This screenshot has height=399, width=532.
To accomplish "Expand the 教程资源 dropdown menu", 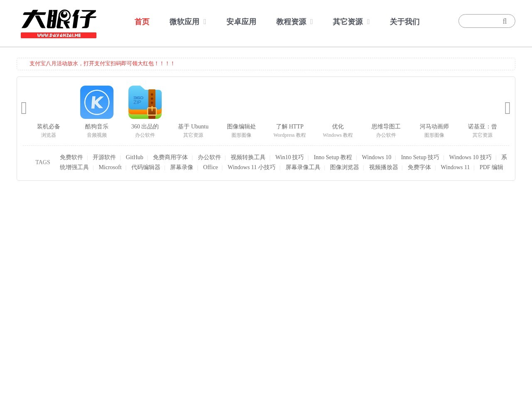I will tap(294, 22).
